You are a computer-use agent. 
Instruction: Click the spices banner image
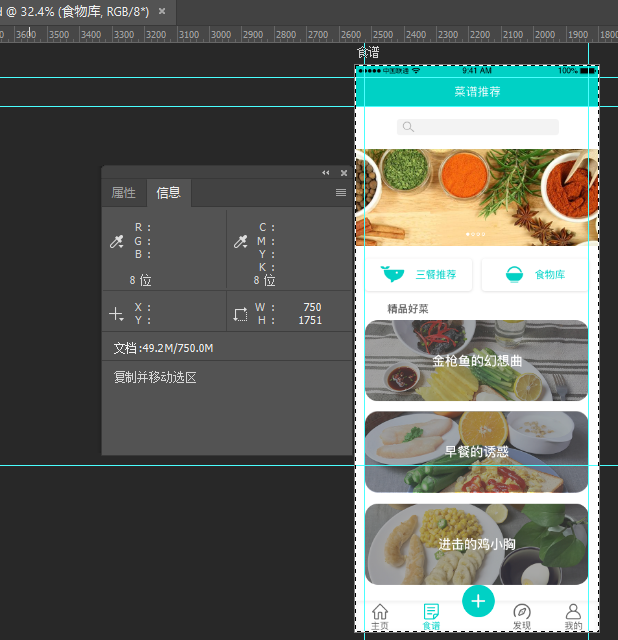click(x=477, y=198)
